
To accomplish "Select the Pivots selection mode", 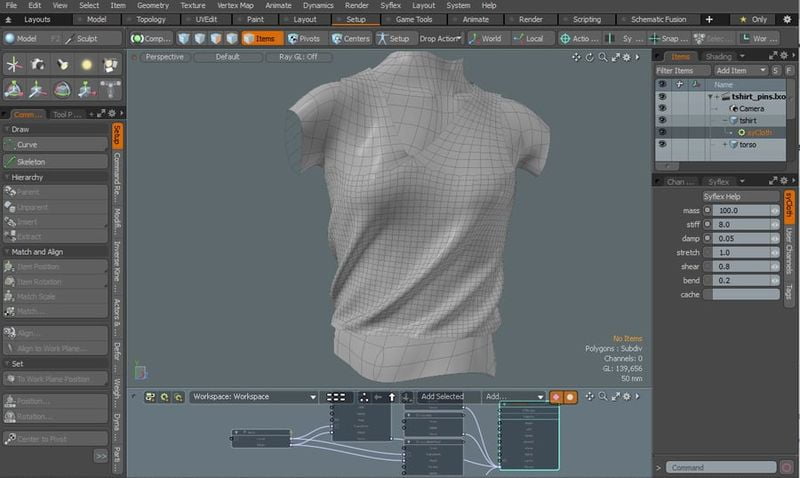I will (x=303, y=38).
